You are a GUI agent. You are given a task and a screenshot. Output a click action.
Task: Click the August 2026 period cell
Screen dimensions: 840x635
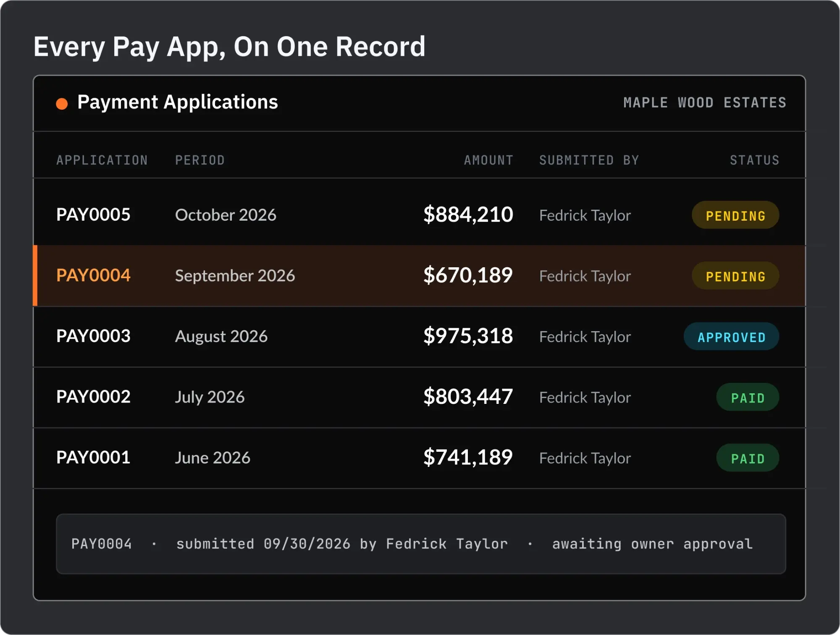pos(221,336)
